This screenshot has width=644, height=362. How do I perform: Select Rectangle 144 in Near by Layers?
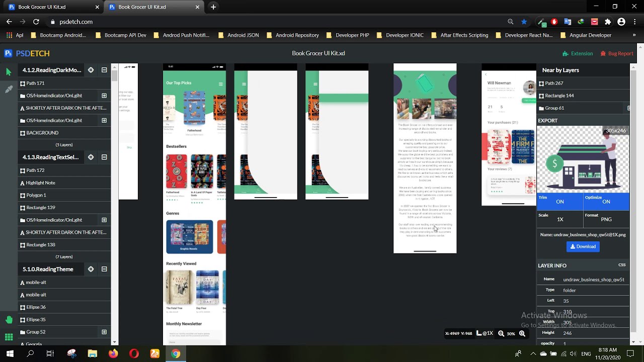(x=583, y=96)
